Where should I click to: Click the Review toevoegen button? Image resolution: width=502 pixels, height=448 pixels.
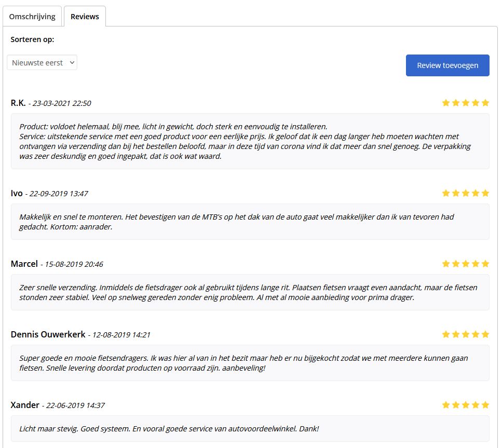coord(447,65)
